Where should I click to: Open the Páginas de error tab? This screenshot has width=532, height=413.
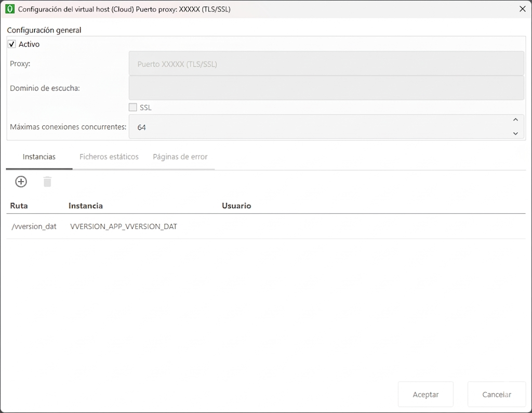coord(180,157)
